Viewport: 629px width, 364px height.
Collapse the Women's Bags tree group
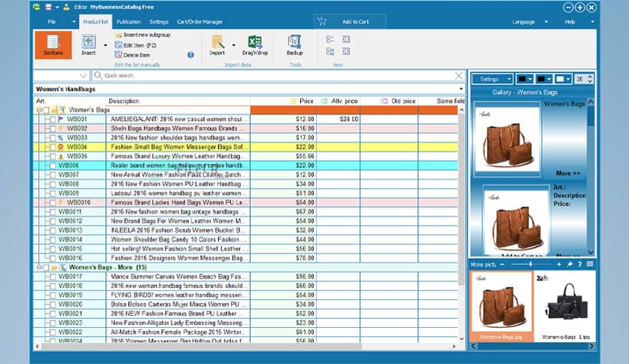39,110
